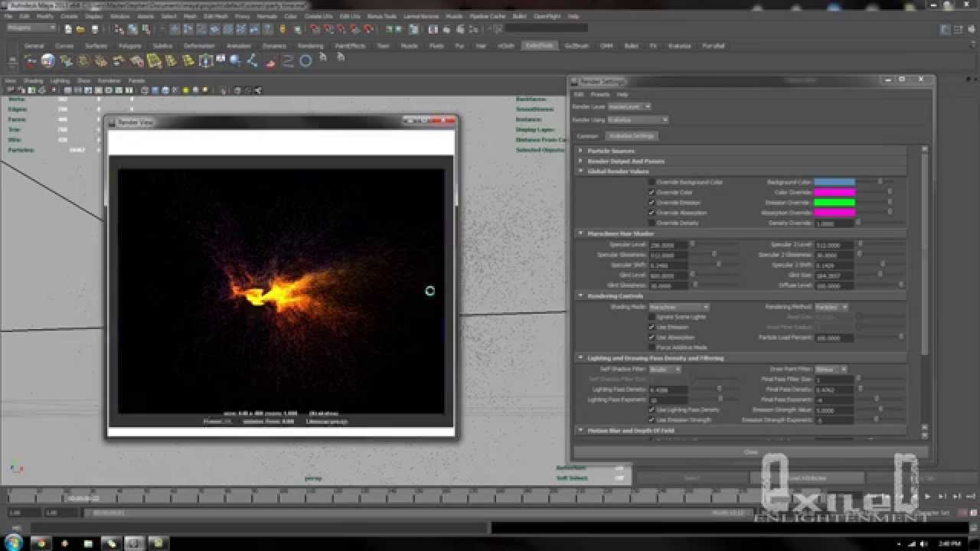Open Presets menu in Render Settings

[x=599, y=94]
